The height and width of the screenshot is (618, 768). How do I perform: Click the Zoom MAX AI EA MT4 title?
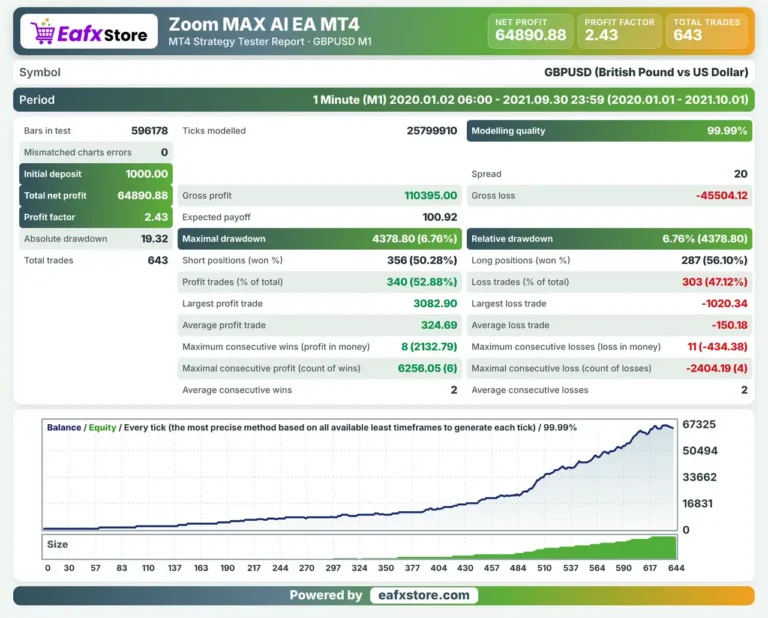click(x=264, y=24)
